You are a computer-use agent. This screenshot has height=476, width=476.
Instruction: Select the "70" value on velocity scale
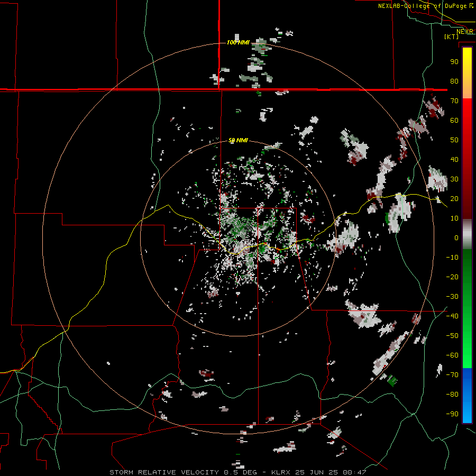click(454, 101)
